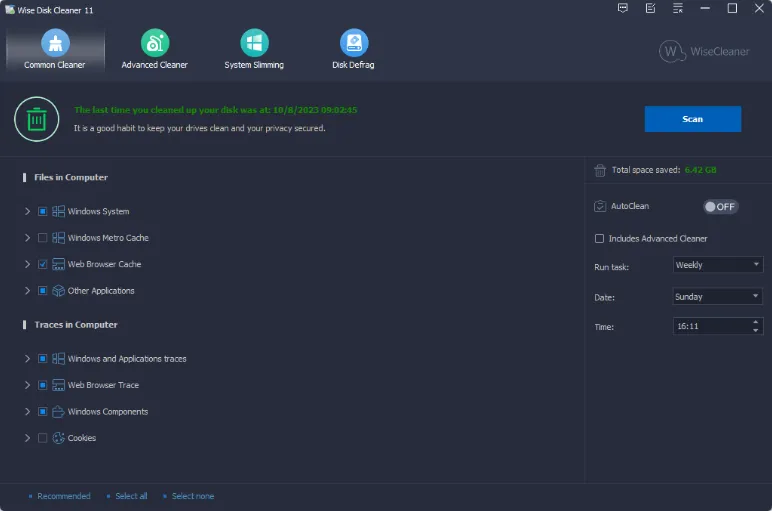Toggle the Windows System checkbox
Screen dimensions: 772x511
pos(42,211)
